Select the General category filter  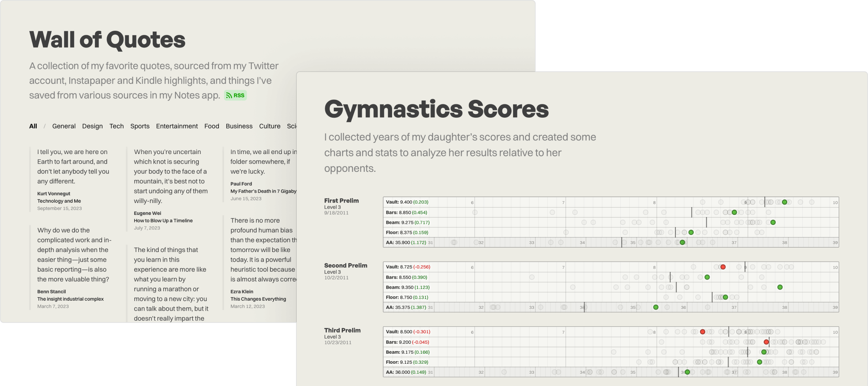pos(64,126)
